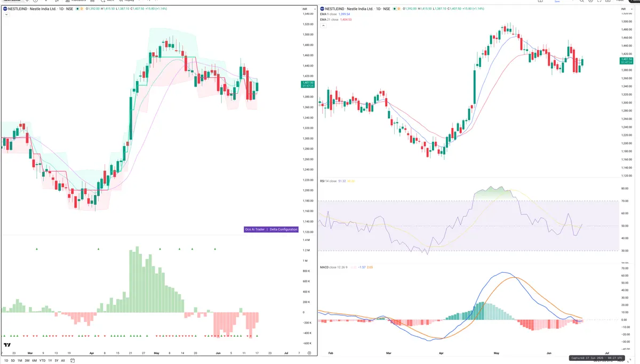Open Delta Configuration on left chart
The height and width of the screenshot is (364, 640).
pyautogui.click(x=283, y=229)
